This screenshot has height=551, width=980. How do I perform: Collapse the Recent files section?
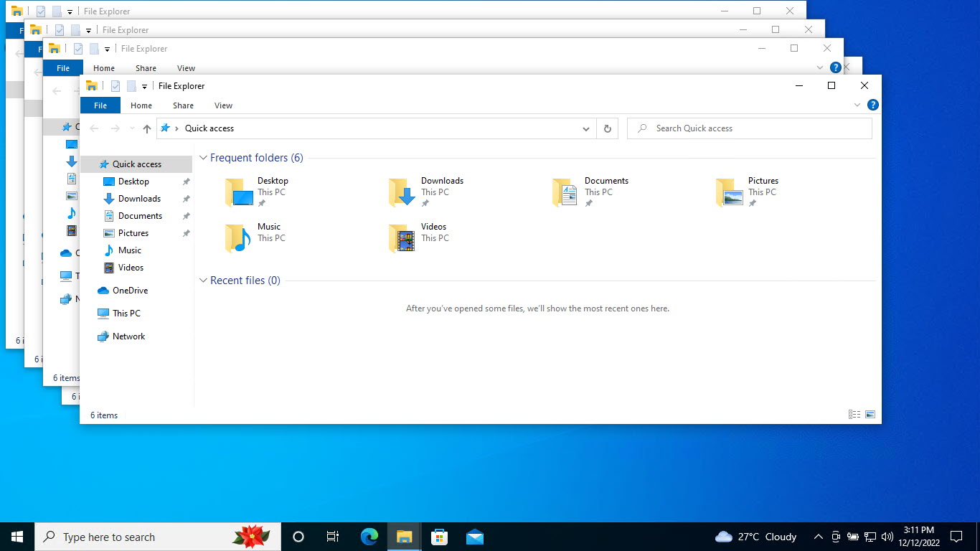pos(202,281)
